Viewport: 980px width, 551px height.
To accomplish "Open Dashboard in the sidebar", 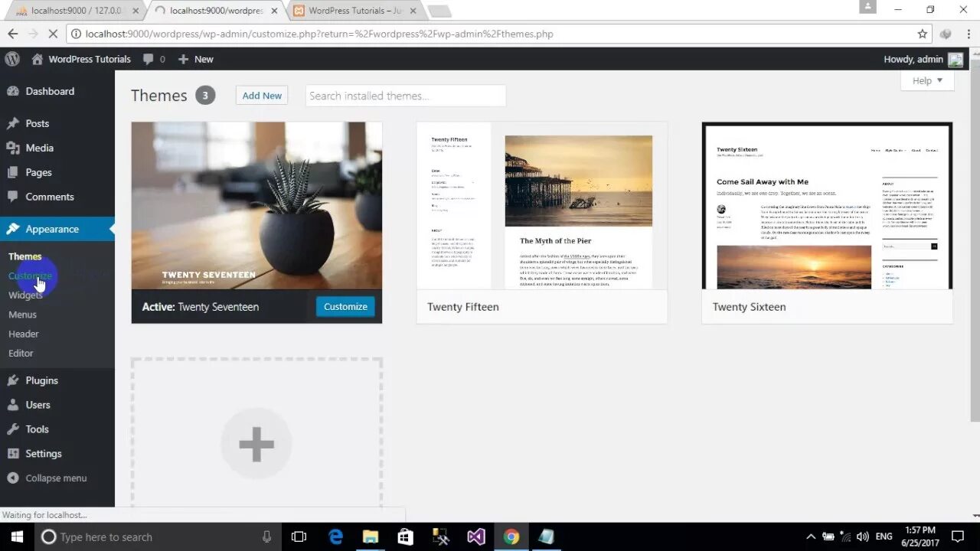I will pyautogui.click(x=50, y=91).
